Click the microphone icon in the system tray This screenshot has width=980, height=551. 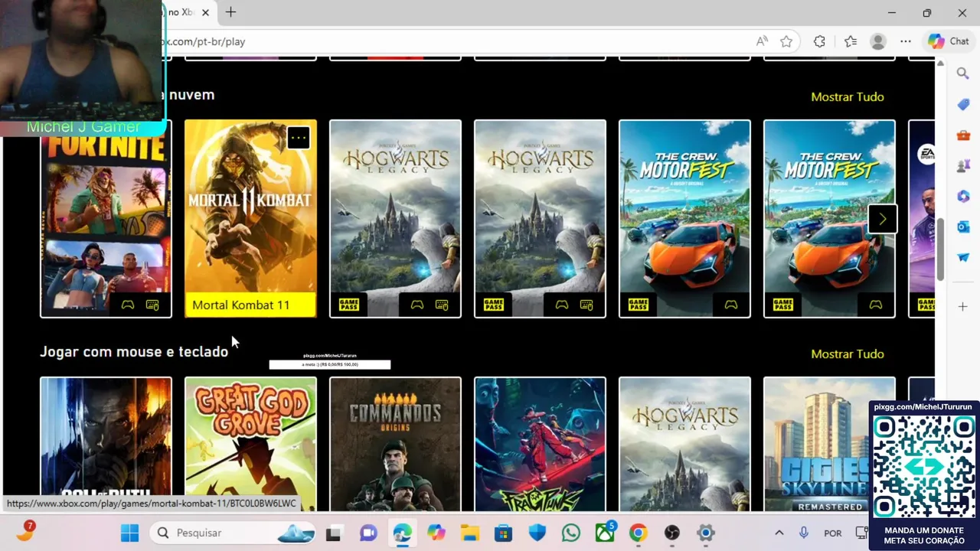803,533
